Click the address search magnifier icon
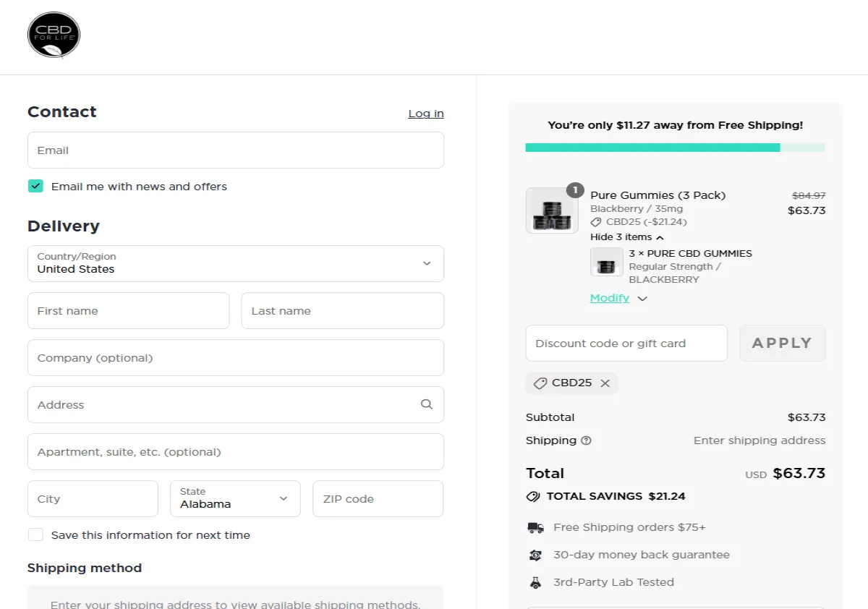Viewport: 868px width, 609px height. point(427,404)
